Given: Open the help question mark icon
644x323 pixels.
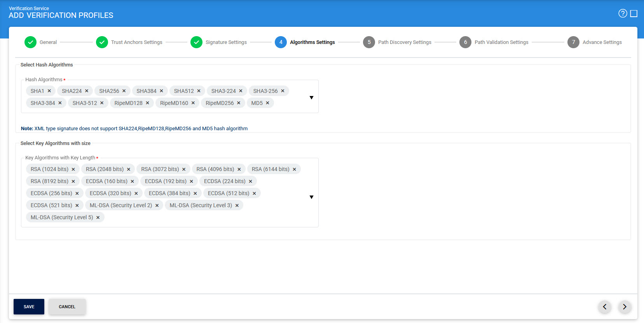Looking at the screenshot, I should [623, 14].
